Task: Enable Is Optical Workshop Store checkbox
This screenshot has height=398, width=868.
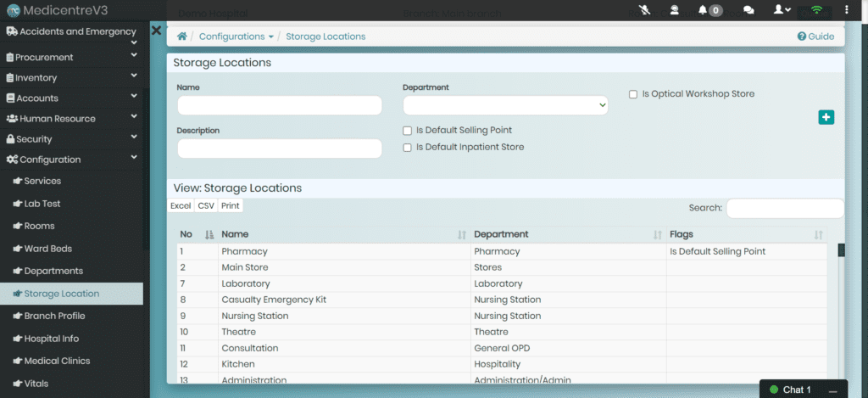Action: (633, 94)
